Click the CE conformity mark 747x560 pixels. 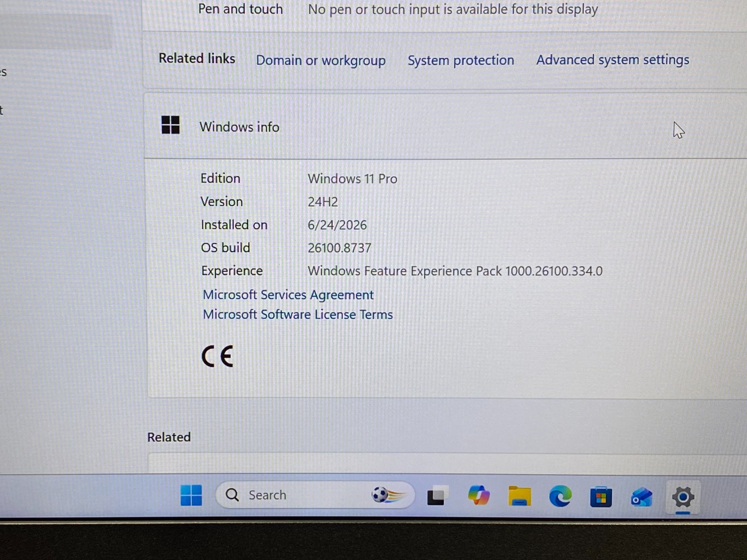pyautogui.click(x=217, y=357)
